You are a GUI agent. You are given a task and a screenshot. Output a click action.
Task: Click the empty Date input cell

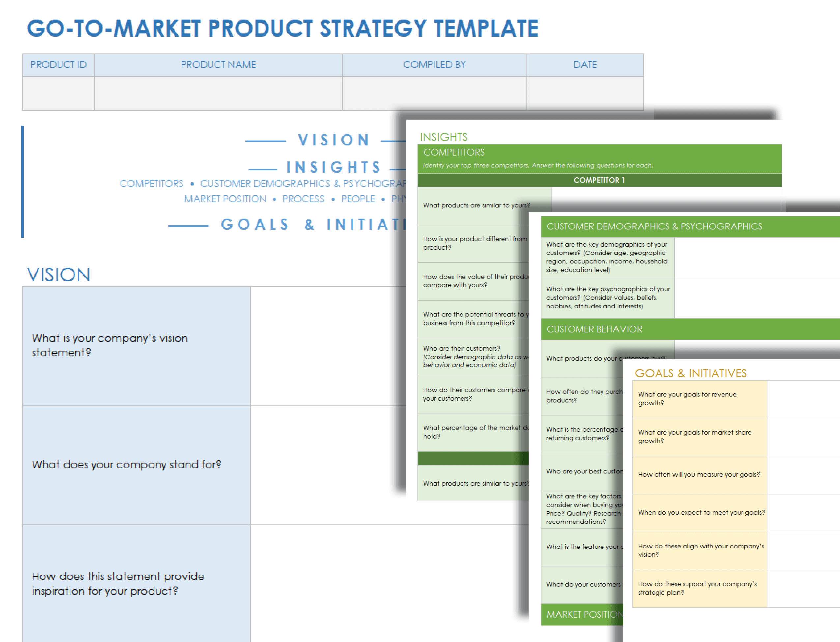click(x=585, y=93)
